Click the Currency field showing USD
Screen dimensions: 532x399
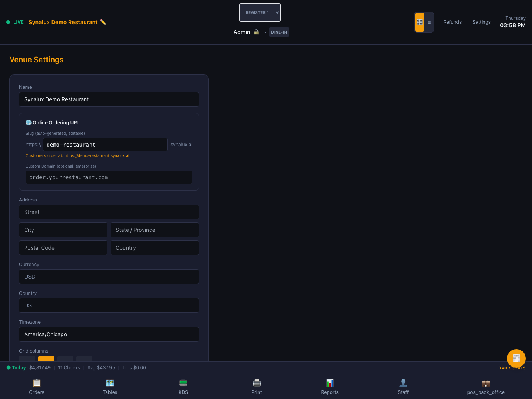click(109, 277)
